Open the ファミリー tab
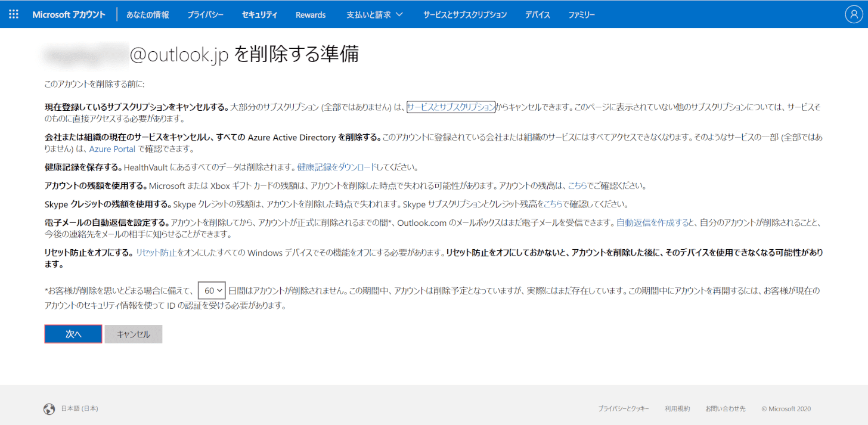 [581, 14]
